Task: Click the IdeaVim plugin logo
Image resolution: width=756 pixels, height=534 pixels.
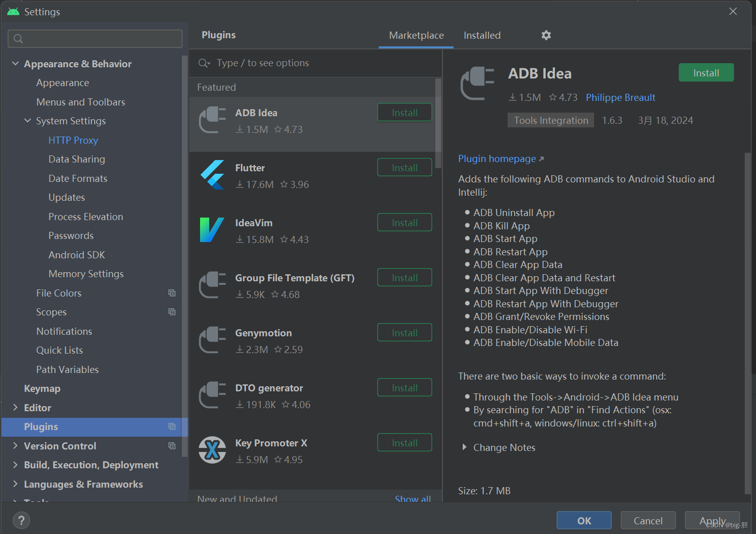Action: tap(212, 230)
